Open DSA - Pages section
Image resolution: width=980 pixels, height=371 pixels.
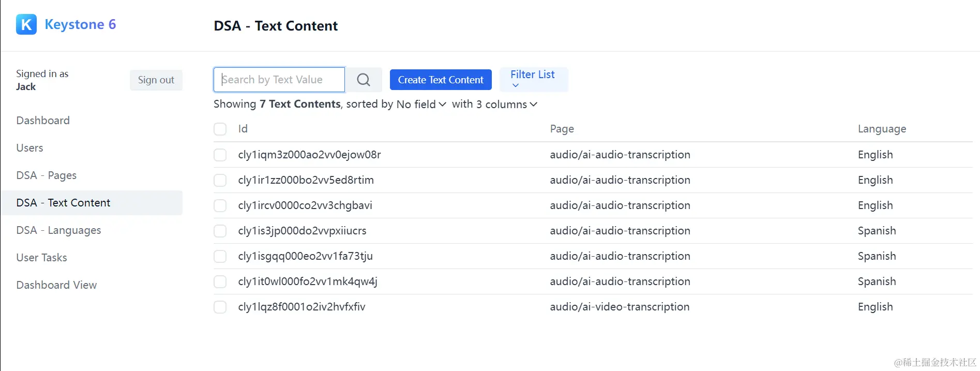pos(47,175)
